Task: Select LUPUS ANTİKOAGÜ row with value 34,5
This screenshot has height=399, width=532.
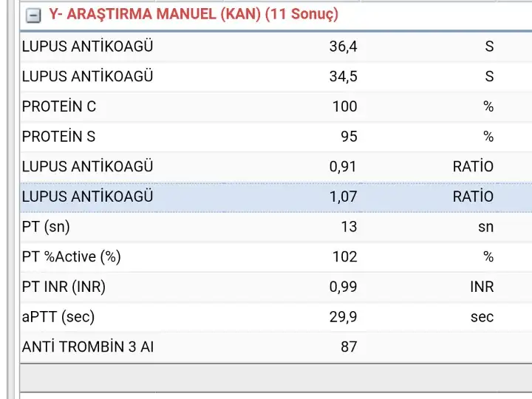Action: coord(87,76)
